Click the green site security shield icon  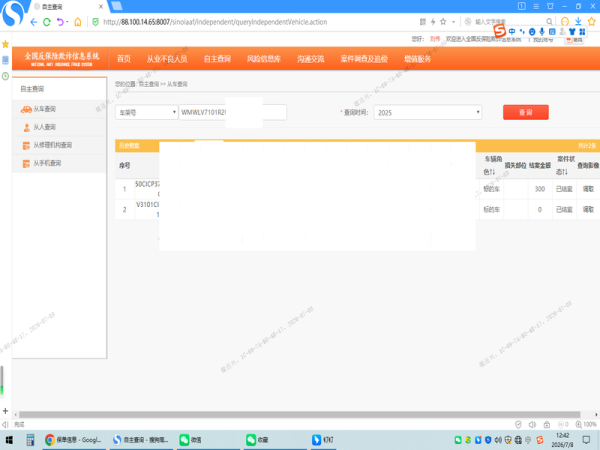[x=96, y=22]
